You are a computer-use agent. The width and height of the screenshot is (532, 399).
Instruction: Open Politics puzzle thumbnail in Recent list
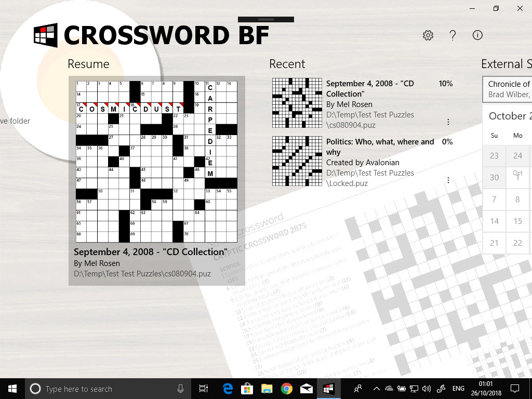tap(297, 161)
